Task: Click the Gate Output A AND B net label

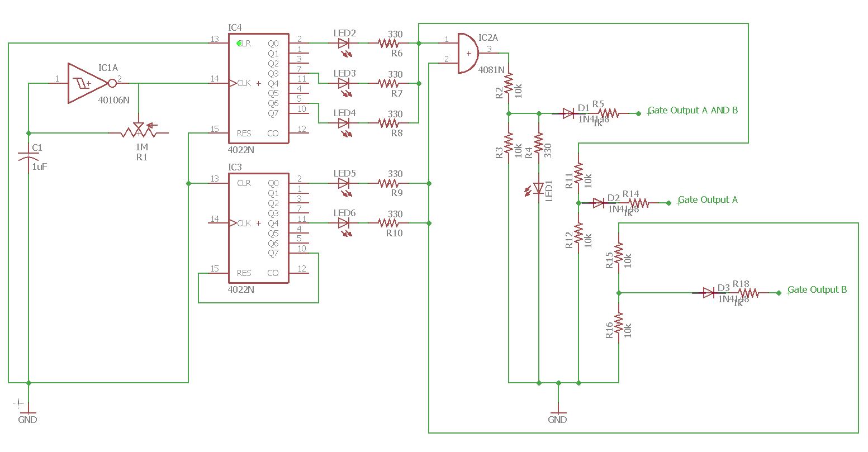Action: click(x=693, y=110)
